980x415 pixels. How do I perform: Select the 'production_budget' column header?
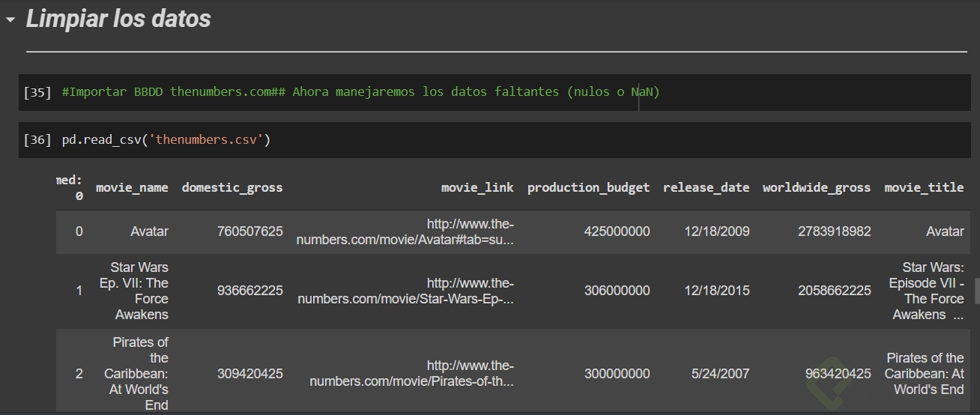(588, 187)
